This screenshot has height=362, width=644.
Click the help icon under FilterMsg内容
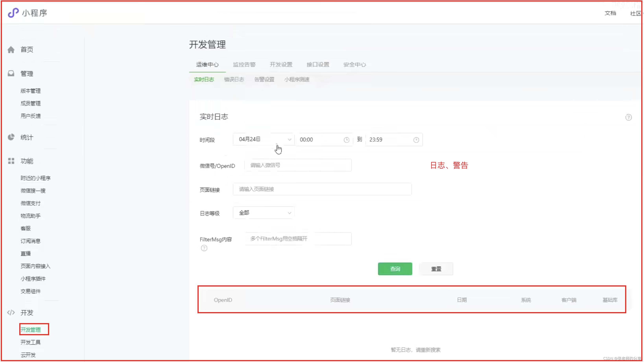tap(204, 248)
